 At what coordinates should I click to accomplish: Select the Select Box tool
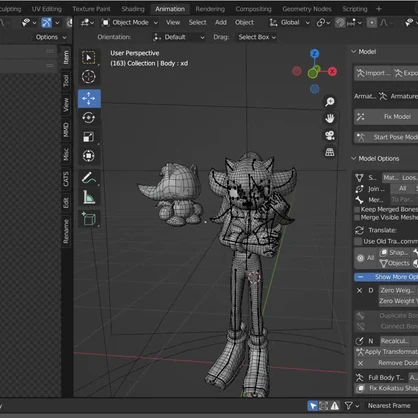coord(89,58)
